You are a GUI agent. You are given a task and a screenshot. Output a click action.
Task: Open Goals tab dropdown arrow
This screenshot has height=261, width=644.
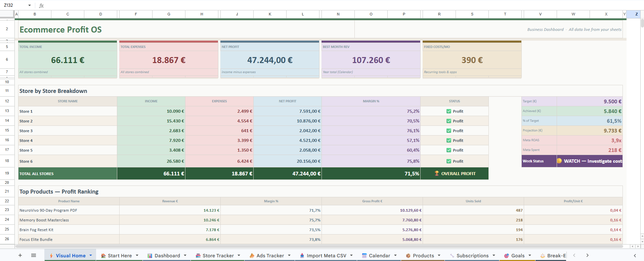pos(530,255)
